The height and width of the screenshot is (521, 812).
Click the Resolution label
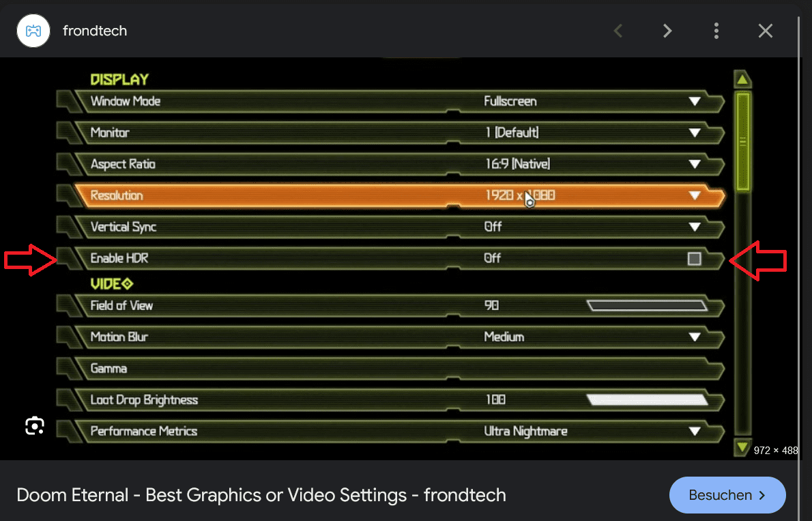117,195
